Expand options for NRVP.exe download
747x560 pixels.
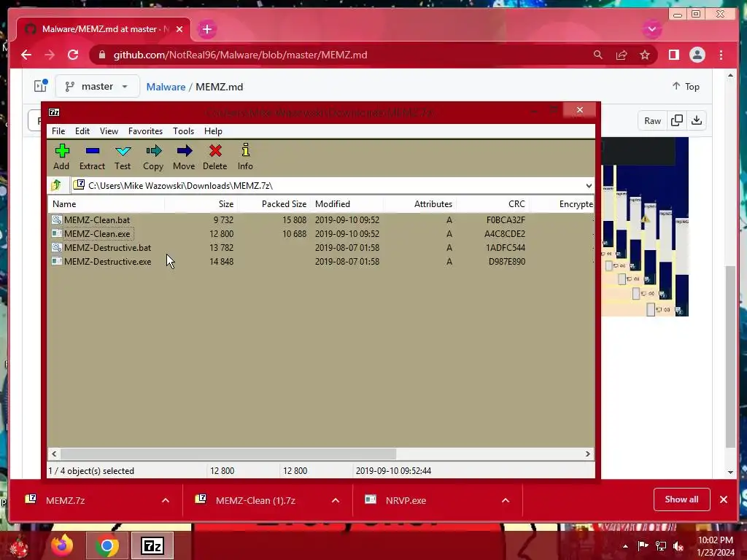pos(506,500)
